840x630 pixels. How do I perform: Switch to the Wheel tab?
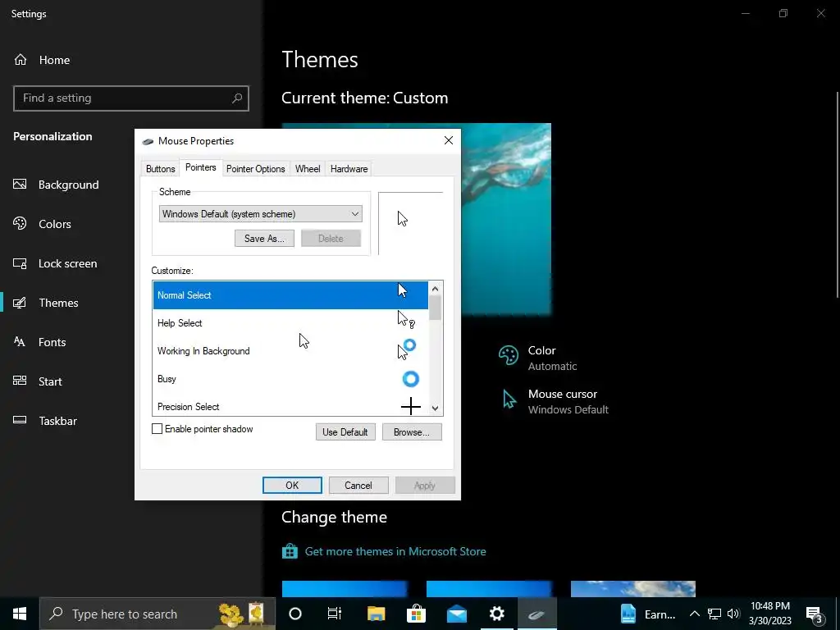coord(308,169)
